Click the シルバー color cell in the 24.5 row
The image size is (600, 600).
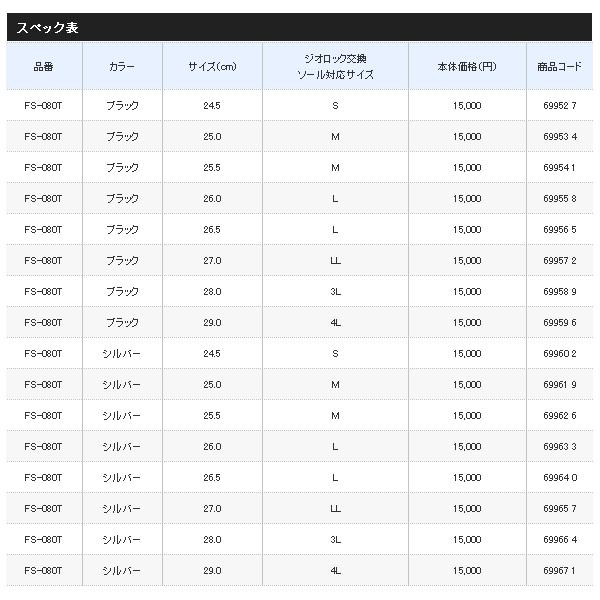[x=122, y=353]
